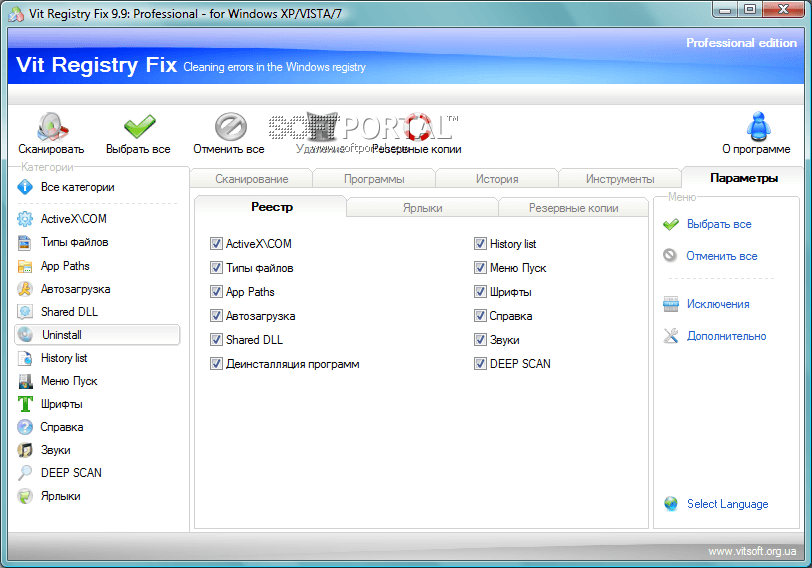Toggle the History list checkbox
Image resolution: width=812 pixels, height=568 pixels.
pos(481,244)
